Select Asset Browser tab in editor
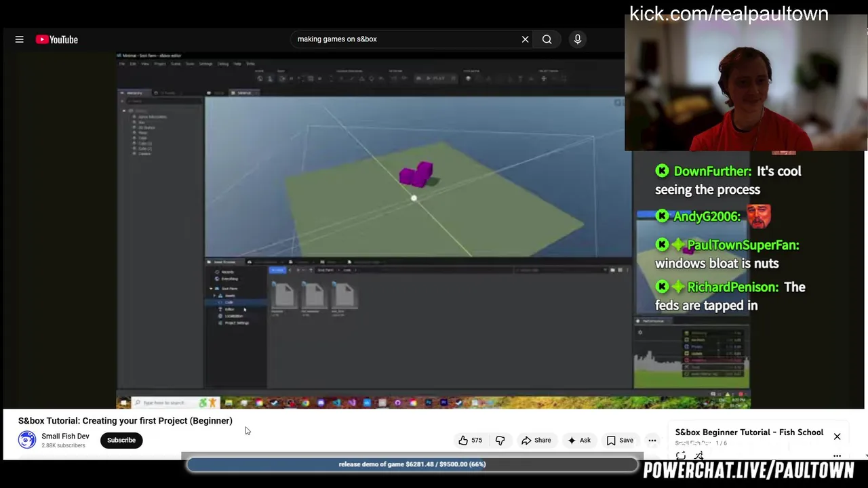 point(224,262)
